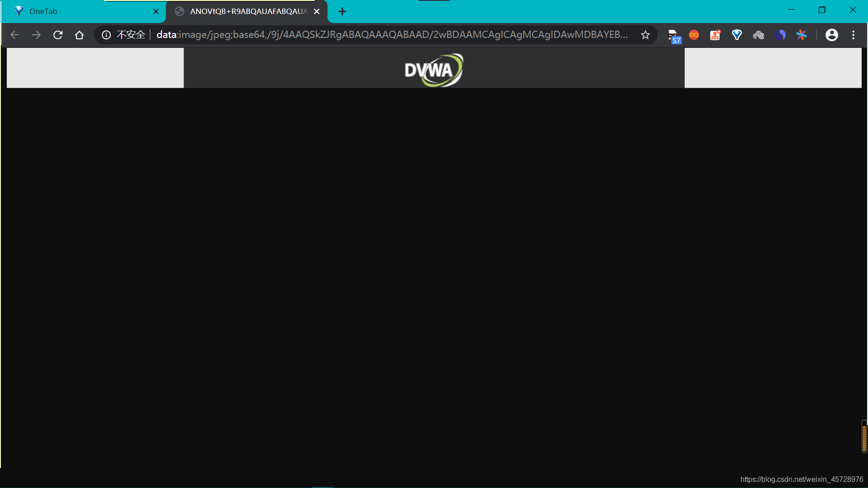
Task: Click the DVWA logo image
Action: click(434, 70)
